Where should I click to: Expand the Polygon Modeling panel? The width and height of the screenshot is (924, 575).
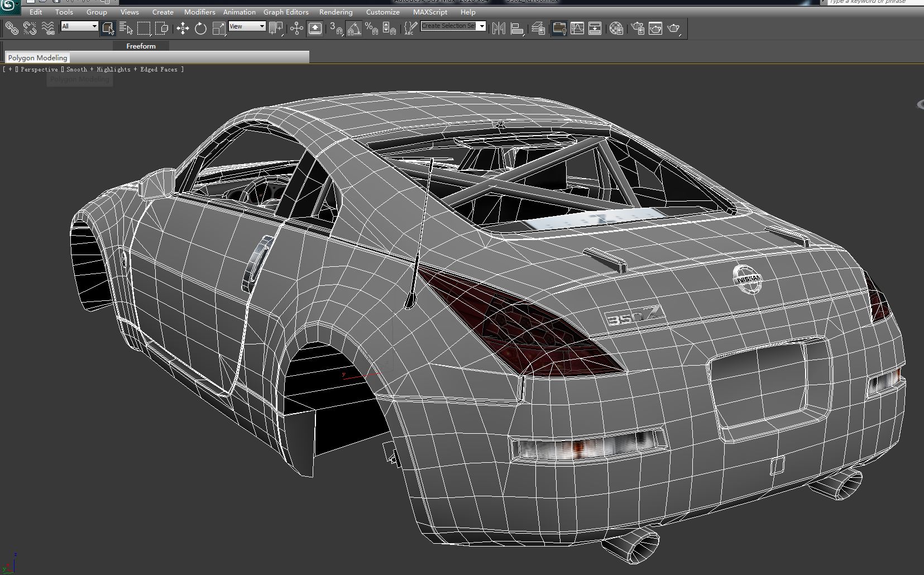point(37,57)
